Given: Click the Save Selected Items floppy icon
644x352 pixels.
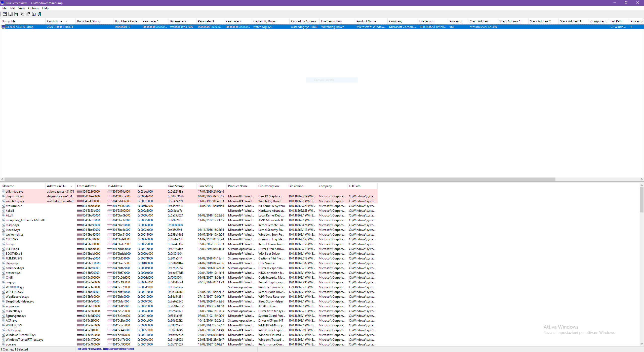Looking at the screenshot, I should coord(10,14).
